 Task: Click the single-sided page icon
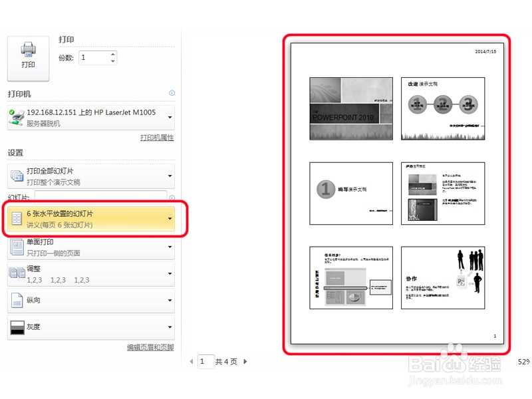pos(17,247)
